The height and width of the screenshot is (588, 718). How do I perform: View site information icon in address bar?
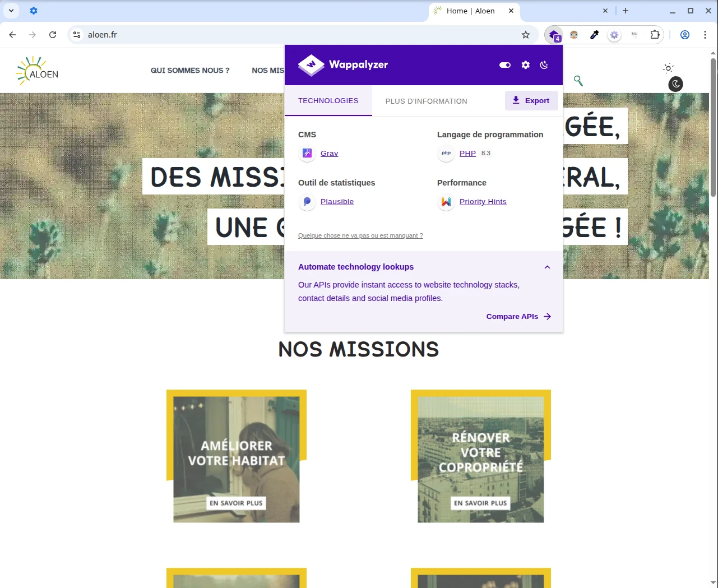77,35
